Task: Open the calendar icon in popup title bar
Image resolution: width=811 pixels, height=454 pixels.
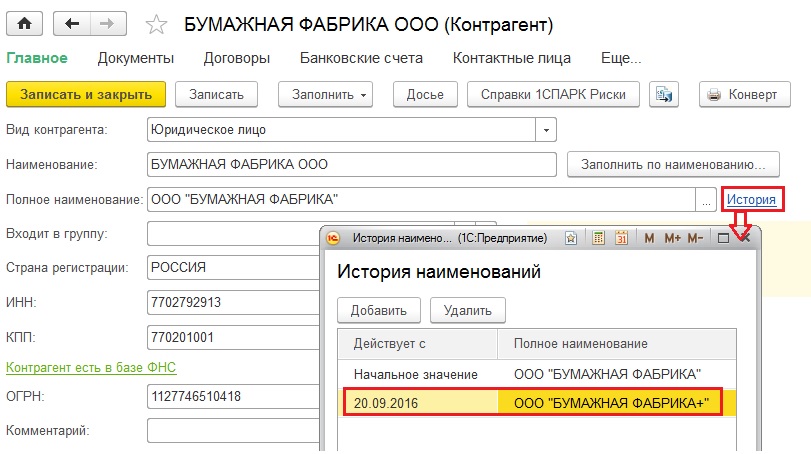Action: 621,238
